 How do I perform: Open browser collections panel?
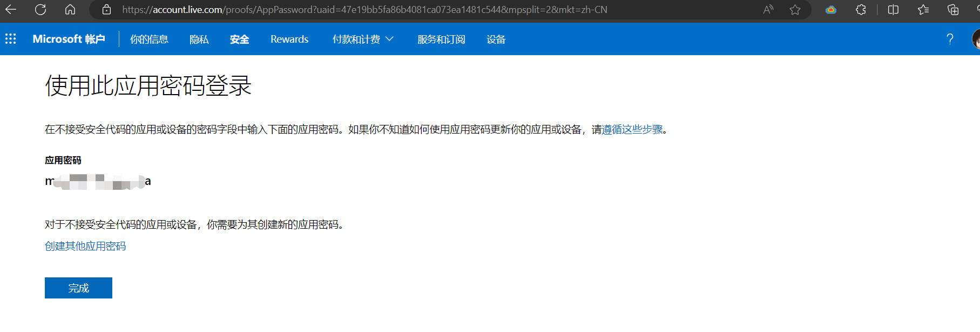pos(953,10)
